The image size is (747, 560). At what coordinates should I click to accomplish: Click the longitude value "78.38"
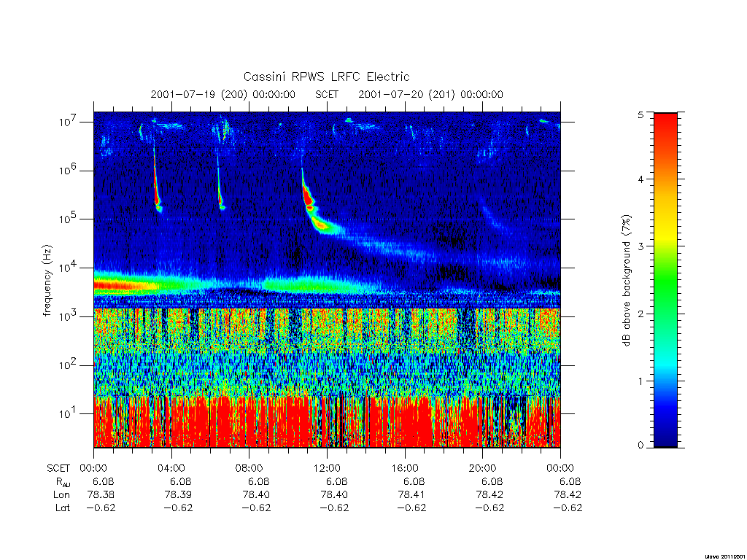[x=101, y=495]
